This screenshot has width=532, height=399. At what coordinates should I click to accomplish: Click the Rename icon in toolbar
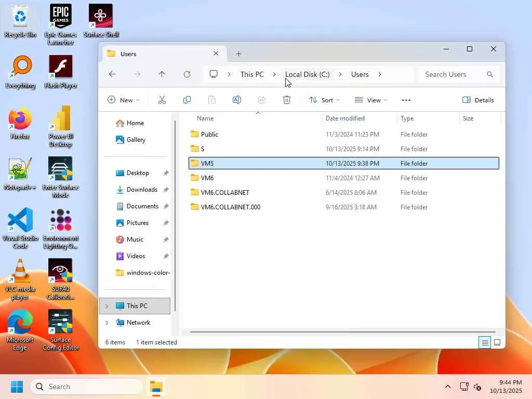tap(237, 100)
